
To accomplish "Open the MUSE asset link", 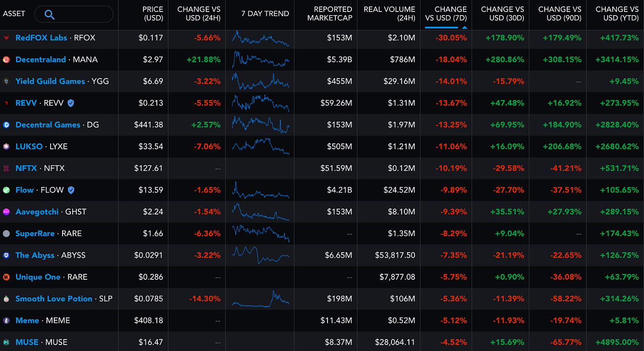I will [27, 342].
